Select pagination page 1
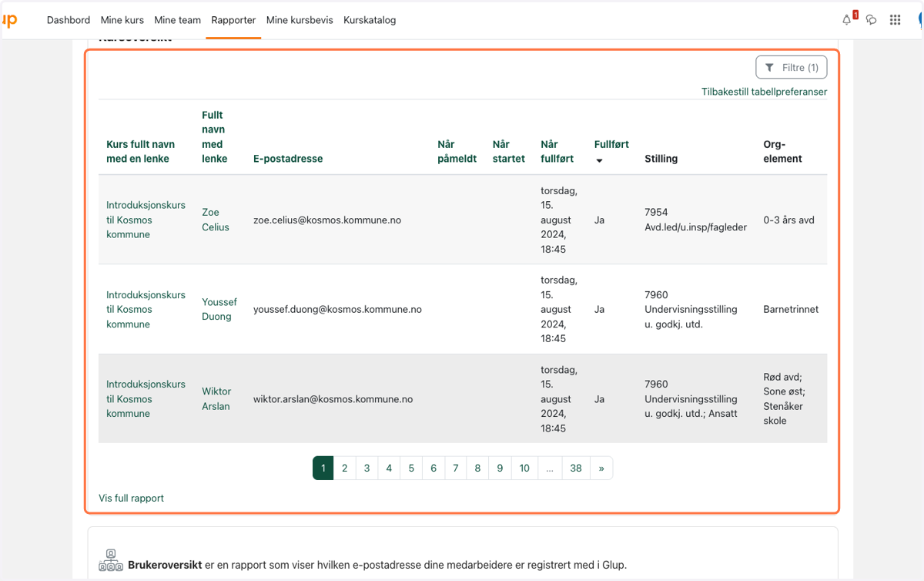Image resolution: width=924 pixels, height=581 pixels. 323,468
